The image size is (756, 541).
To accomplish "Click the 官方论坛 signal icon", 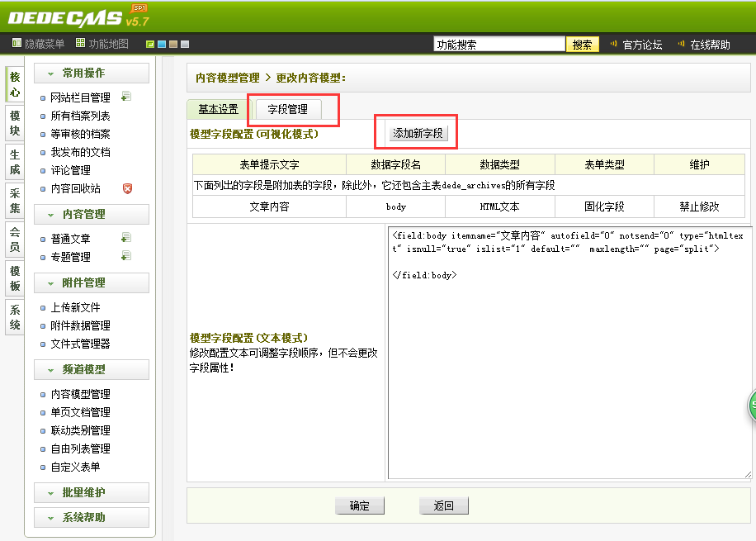I will click(x=613, y=44).
